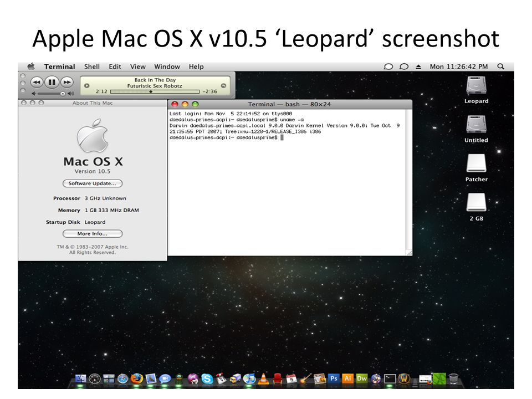The height and width of the screenshot is (399, 532).
Task: Click Software Update in About This Mac
Action: tap(93, 183)
